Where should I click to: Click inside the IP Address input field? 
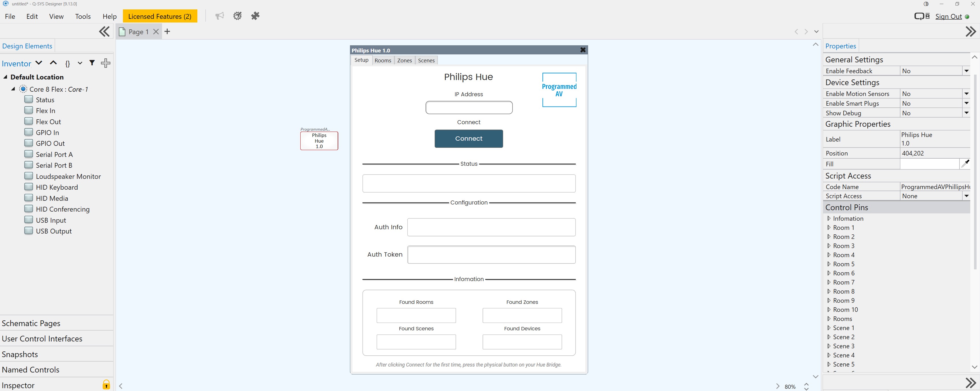pyautogui.click(x=469, y=108)
